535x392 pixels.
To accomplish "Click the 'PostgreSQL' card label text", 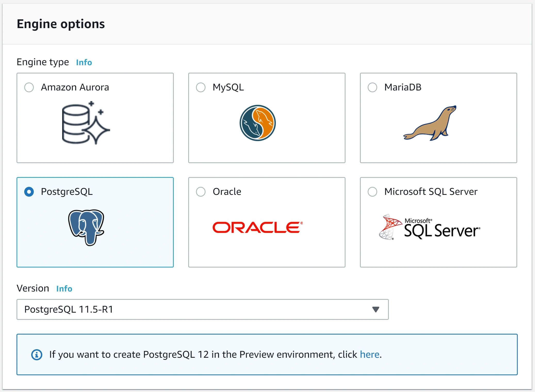I will tap(67, 192).
